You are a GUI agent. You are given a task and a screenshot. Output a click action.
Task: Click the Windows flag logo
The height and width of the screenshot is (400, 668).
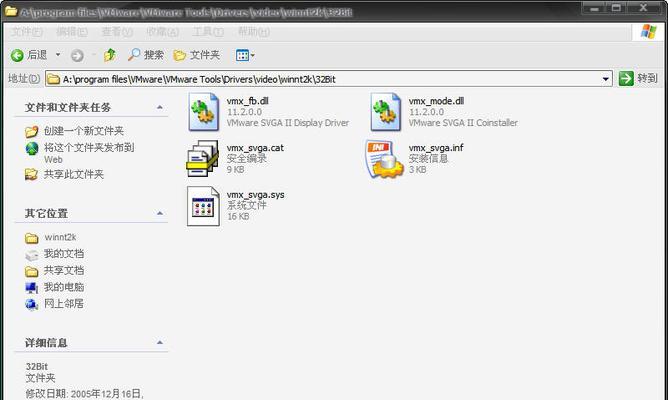pyautogui.click(x=648, y=32)
